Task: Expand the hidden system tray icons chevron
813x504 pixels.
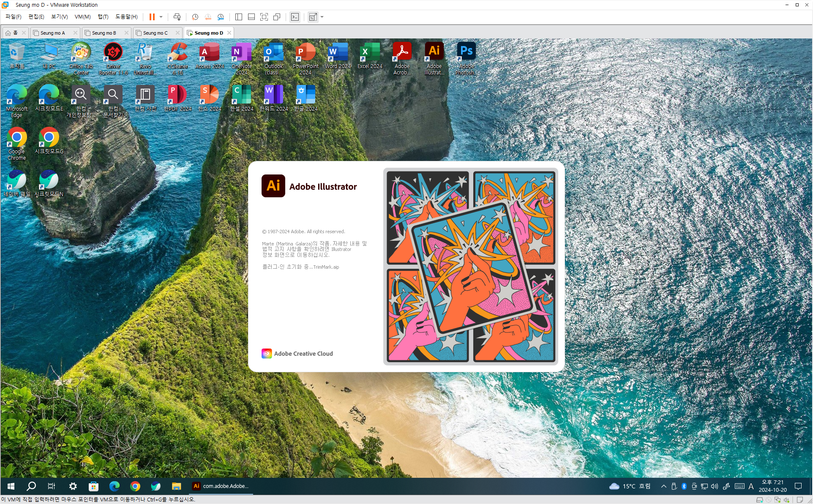Action: coord(663,486)
